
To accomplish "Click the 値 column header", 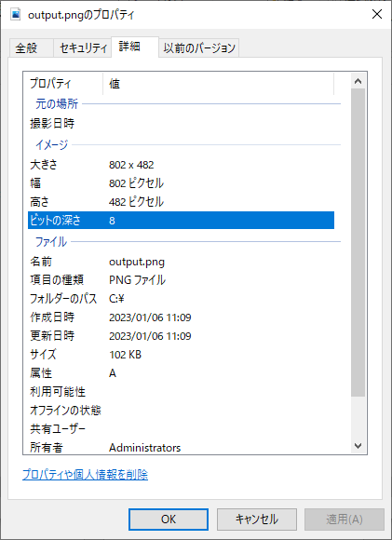I will (x=218, y=84).
